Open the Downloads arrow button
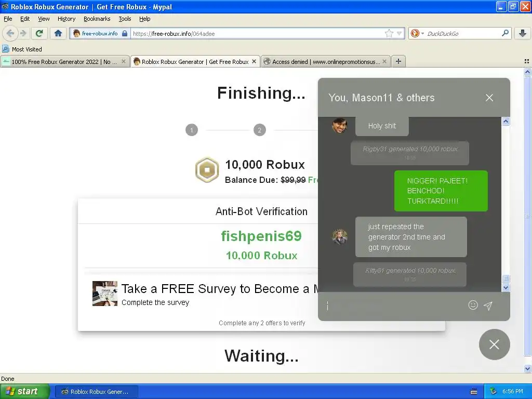This screenshot has height=399, width=532. (x=523, y=33)
